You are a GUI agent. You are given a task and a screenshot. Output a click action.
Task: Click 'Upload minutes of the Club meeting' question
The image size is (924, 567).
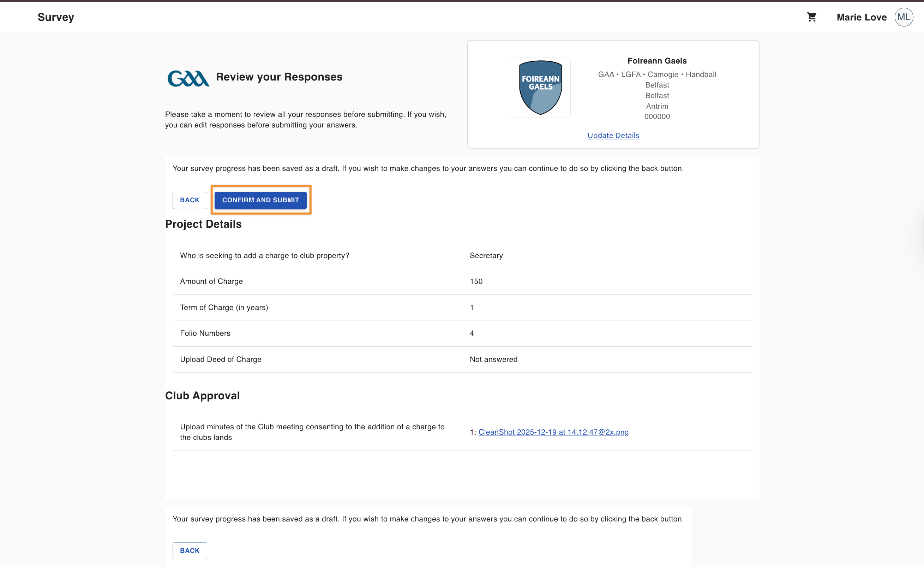[312, 432]
